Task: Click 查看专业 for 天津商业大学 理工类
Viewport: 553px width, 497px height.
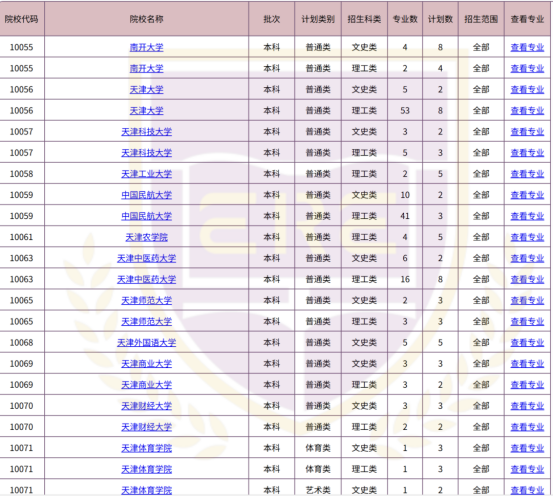Action: tap(527, 385)
